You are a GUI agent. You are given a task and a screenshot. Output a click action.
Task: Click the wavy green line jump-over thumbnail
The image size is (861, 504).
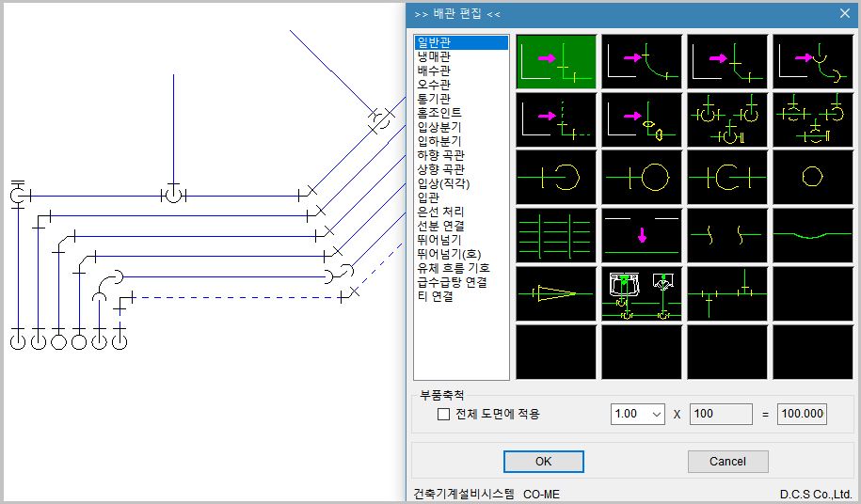pyautogui.click(x=812, y=235)
